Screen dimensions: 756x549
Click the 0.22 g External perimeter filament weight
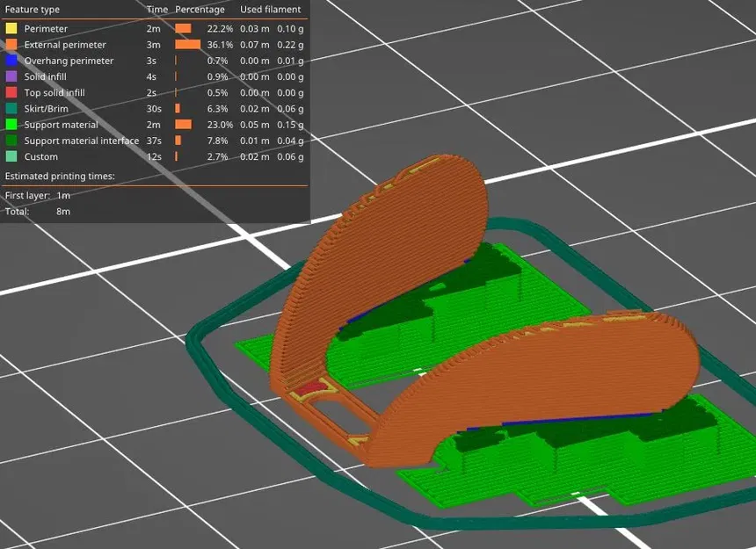(x=290, y=45)
